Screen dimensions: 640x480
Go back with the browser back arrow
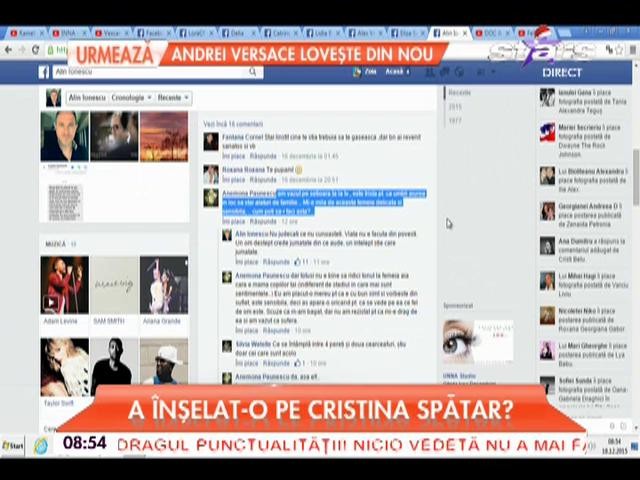click(x=9, y=50)
